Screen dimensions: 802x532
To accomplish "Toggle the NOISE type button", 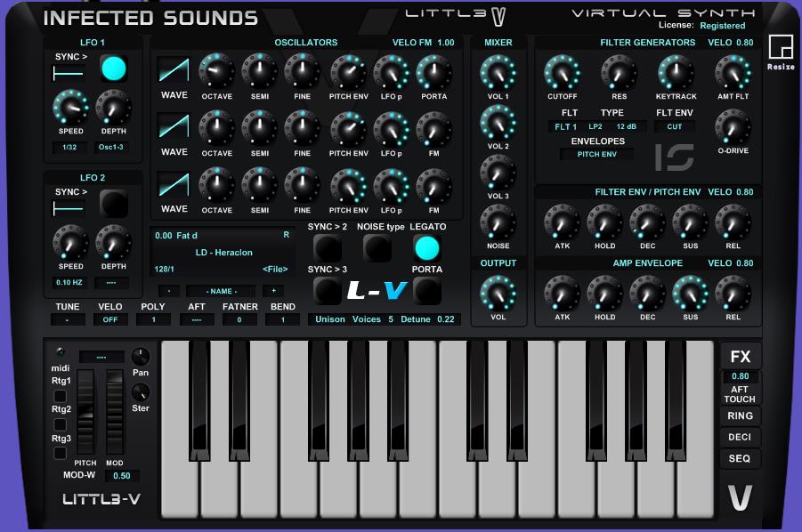I will point(377,248).
